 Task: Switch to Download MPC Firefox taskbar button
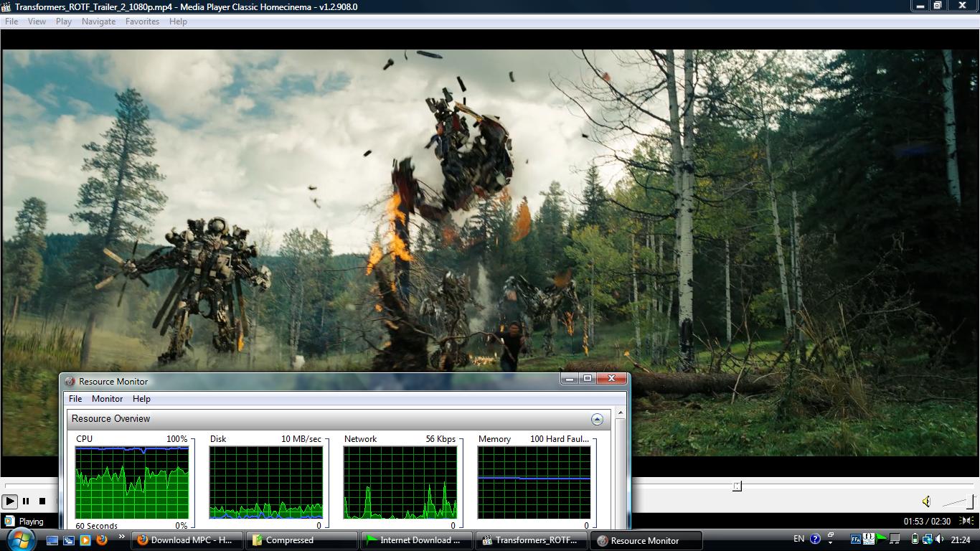coord(187,540)
